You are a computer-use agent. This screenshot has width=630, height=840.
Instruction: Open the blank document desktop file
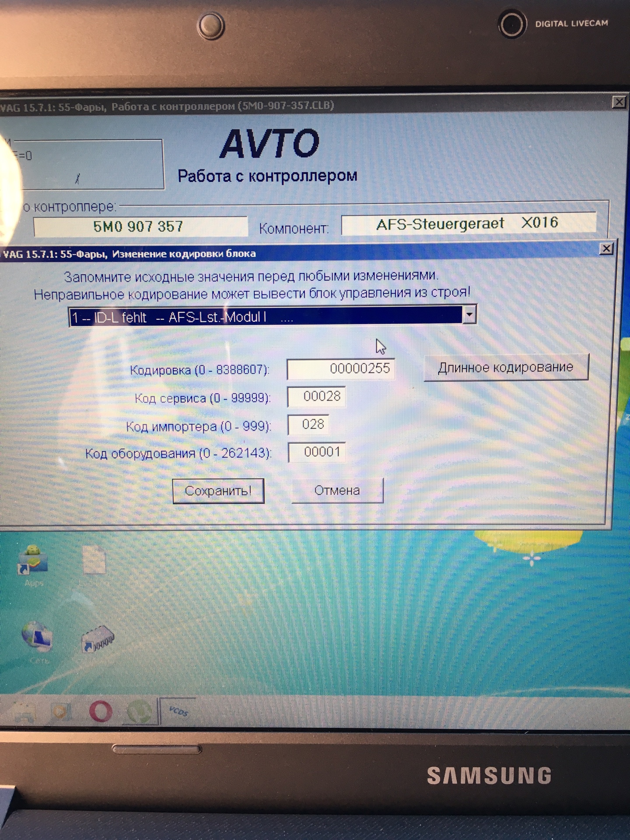click(94, 561)
